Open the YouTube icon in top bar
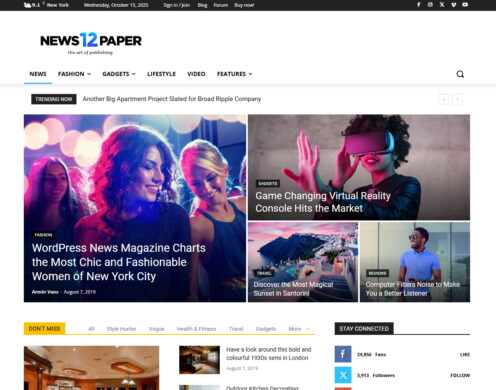Screen dimensions: 496x390 (465, 5)
